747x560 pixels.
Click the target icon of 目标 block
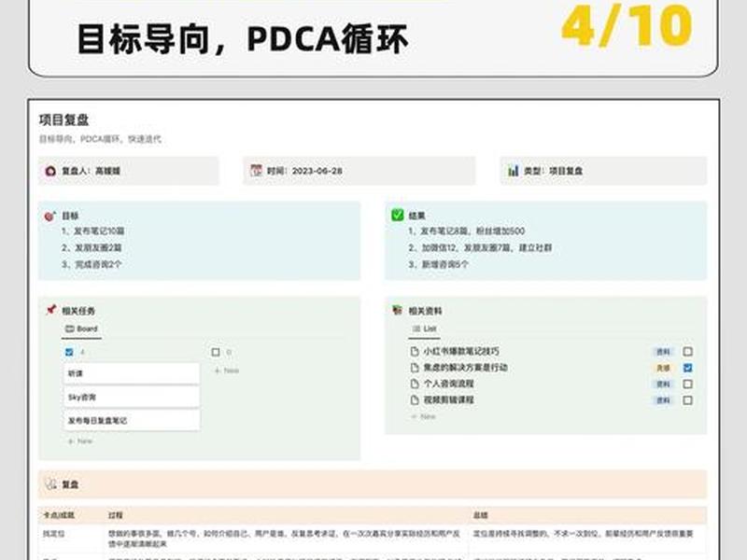pyautogui.click(x=50, y=216)
